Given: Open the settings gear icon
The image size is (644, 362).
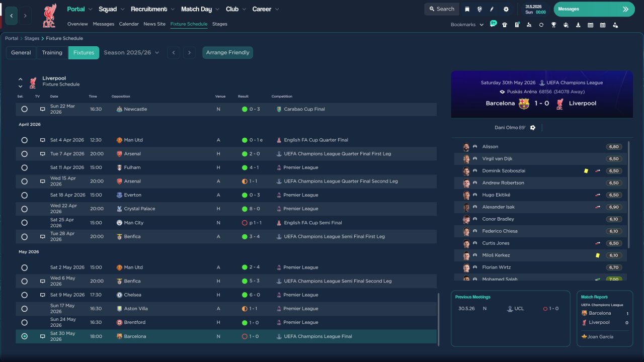Looking at the screenshot, I should tap(506, 9).
